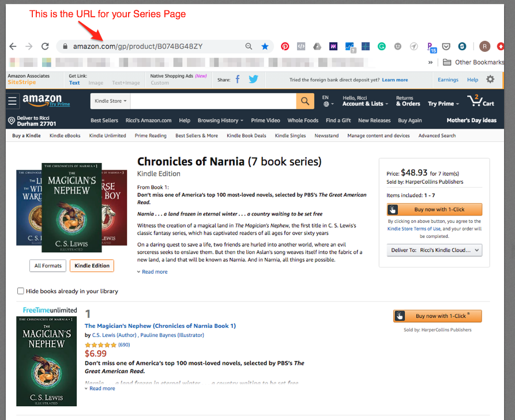Click The Magician's Nephew cover thumbnail in list
Image resolution: width=515 pixels, height=420 pixels.
46,361
